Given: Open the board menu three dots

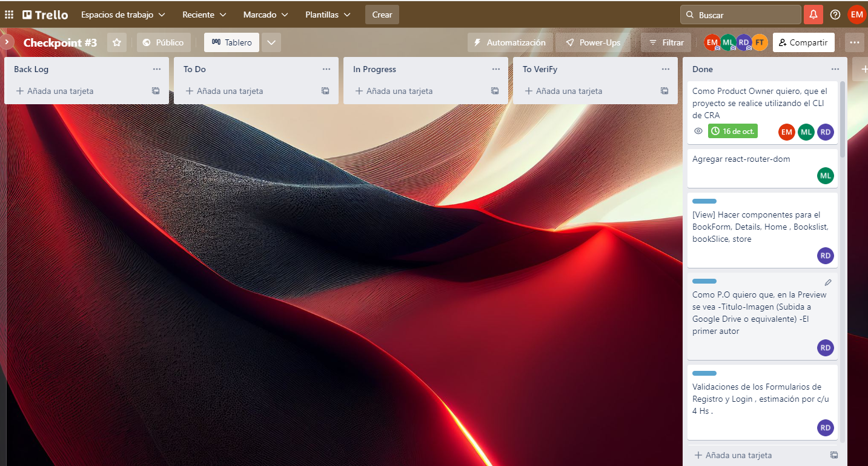Looking at the screenshot, I should pyautogui.click(x=854, y=42).
